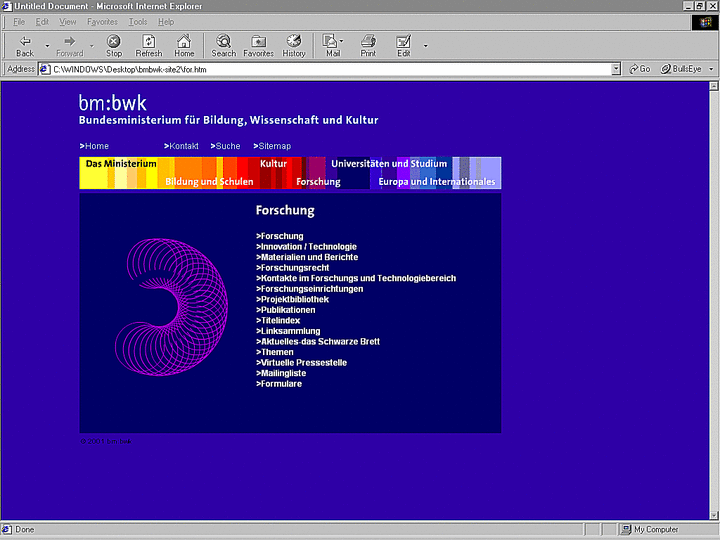720x540 pixels.
Task: Open >Themen link
Action: (x=275, y=352)
